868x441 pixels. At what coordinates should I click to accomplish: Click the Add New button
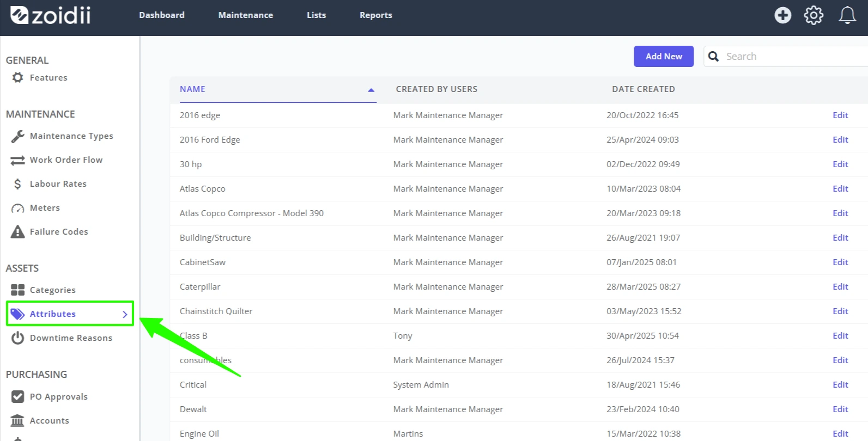(x=664, y=57)
